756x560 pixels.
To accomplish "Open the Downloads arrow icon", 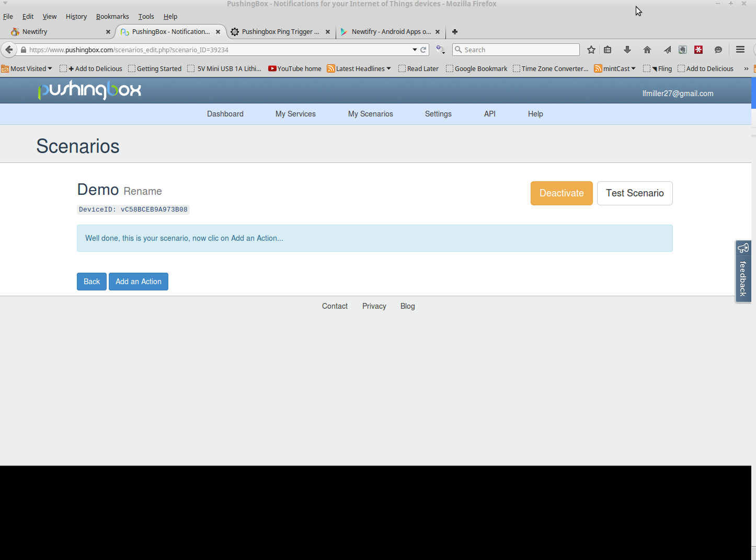I will [x=627, y=50].
